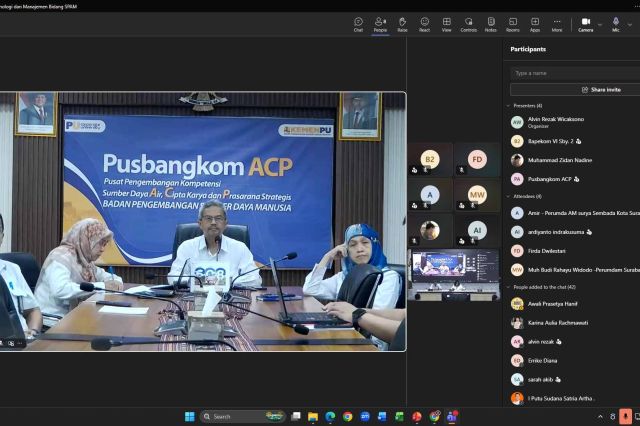Open the meeting Controls icon

pos(468,24)
